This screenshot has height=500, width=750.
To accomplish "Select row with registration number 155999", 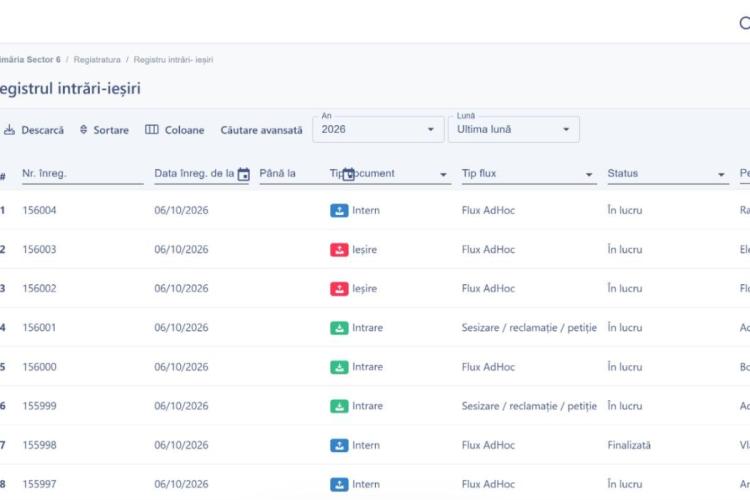I will coord(375,406).
